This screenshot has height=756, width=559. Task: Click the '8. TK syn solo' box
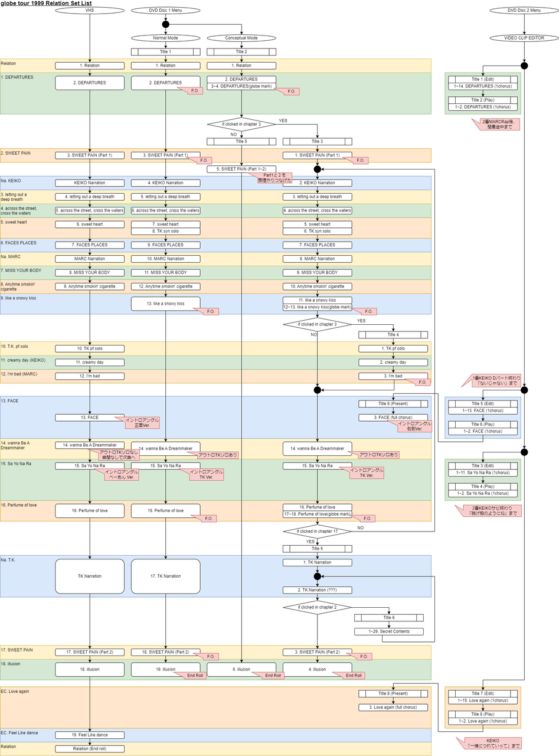[x=165, y=232]
